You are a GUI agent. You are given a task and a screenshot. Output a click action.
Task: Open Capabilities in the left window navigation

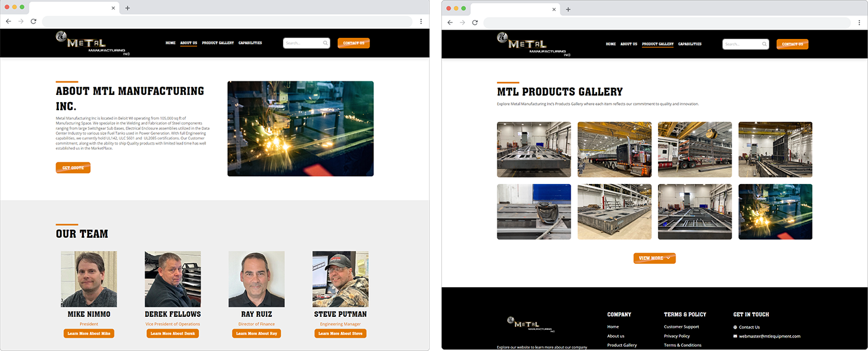250,43
